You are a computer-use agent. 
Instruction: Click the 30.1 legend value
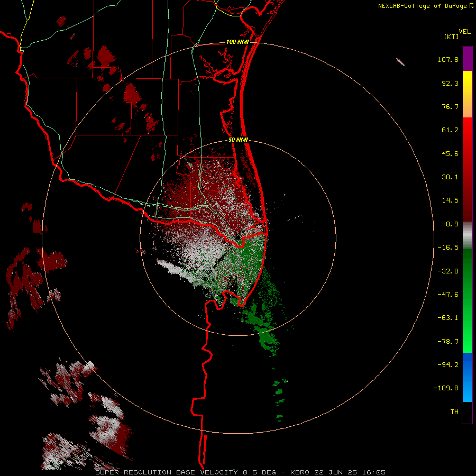tap(450, 177)
